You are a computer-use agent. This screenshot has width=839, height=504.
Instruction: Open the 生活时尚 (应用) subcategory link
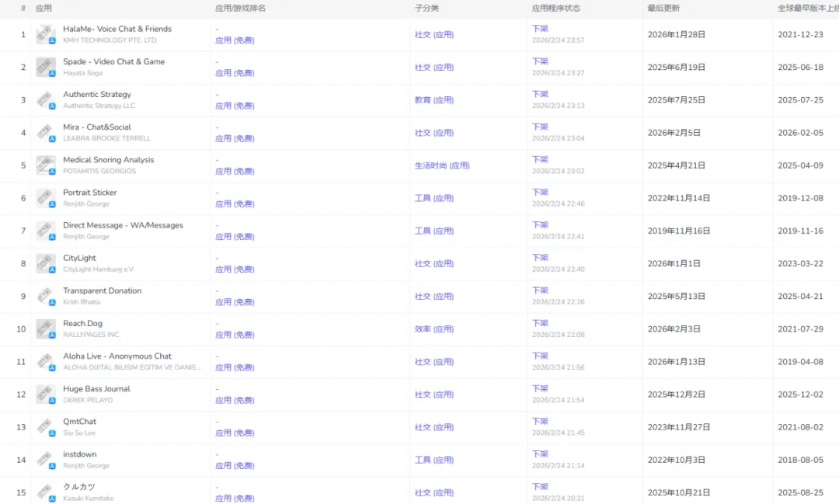[442, 165]
